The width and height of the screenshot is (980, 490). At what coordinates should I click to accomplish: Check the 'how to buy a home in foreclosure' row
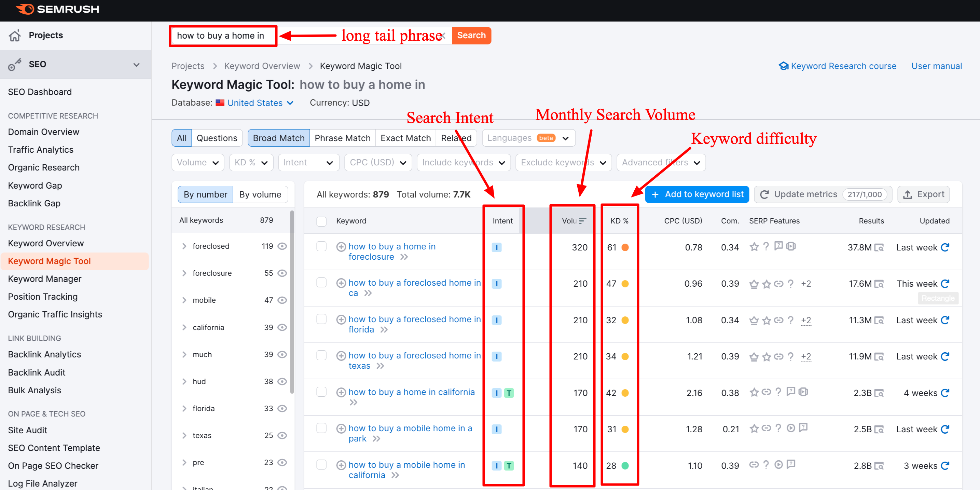321,246
